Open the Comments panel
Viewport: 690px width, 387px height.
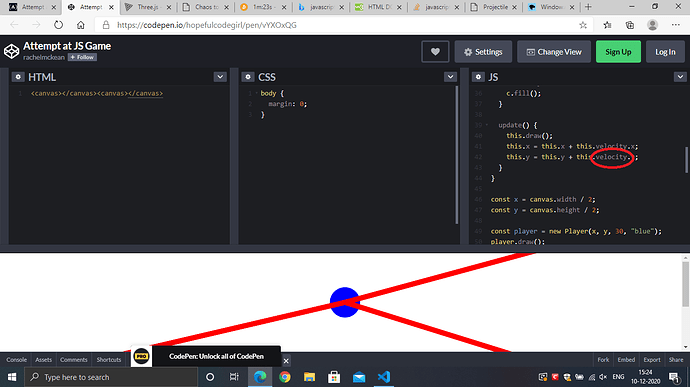click(x=74, y=360)
